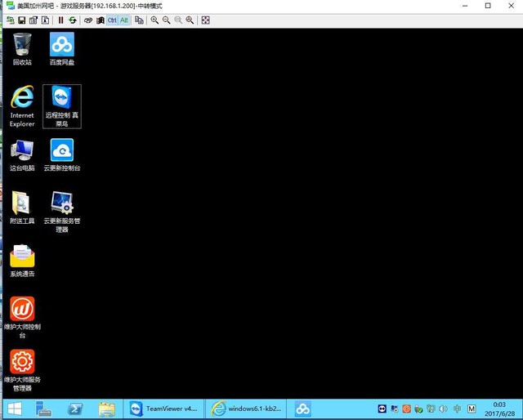523x420 pixels.
Task: Switch to Baidu Netdisk taskbar button
Action: click(303, 409)
